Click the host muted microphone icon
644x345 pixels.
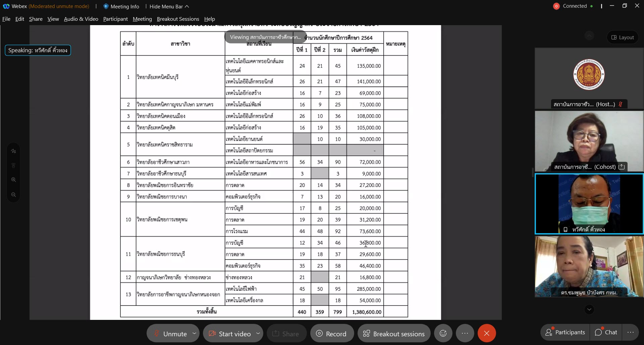coord(621,104)
